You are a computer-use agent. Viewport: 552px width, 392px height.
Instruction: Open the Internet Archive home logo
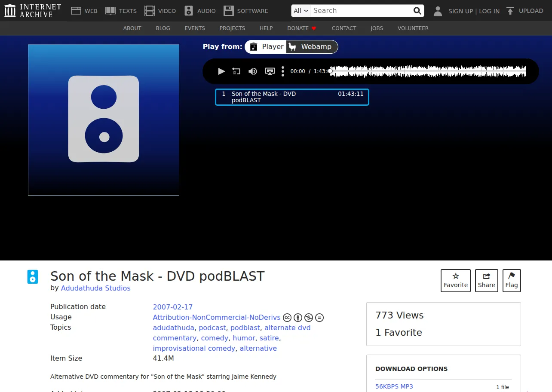[33, 11]
